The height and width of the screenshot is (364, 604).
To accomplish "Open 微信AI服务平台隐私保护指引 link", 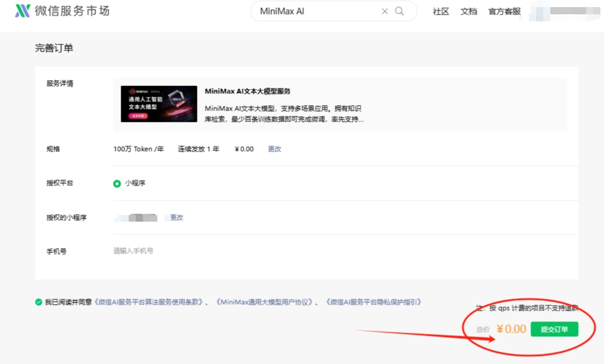I will [373, 302].
